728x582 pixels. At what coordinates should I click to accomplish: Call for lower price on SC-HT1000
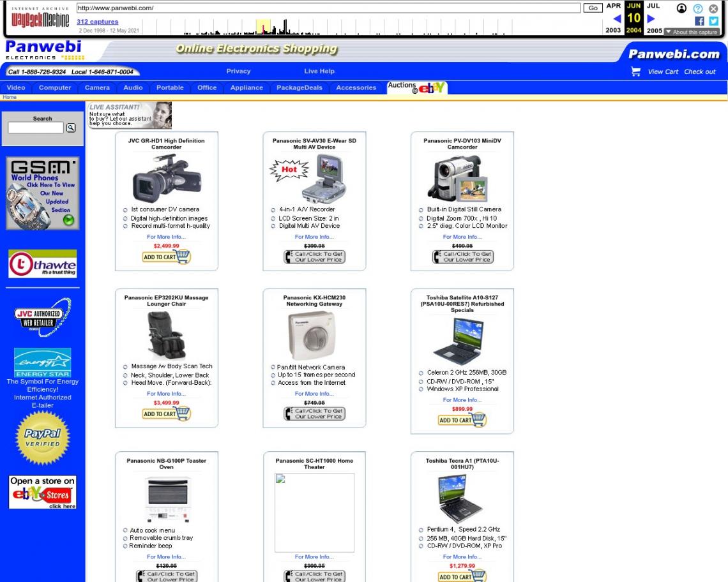pyautogui.click(x=314, y=576)
